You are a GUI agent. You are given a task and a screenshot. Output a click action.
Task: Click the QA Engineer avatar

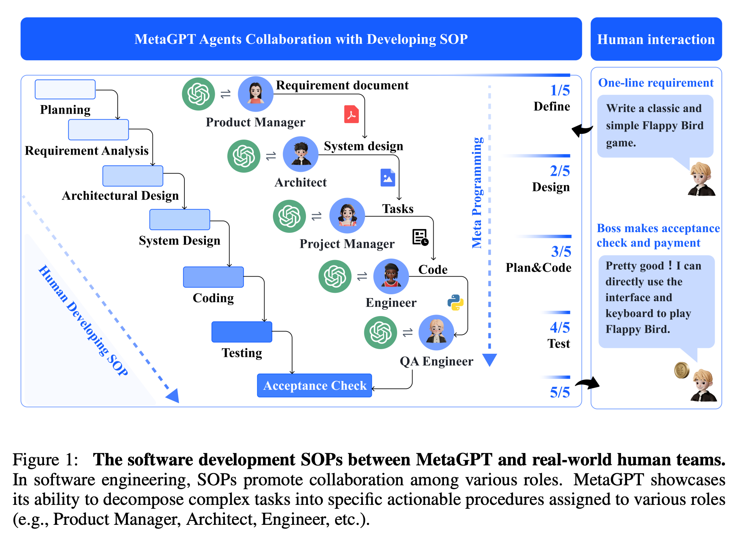[436, 332]
